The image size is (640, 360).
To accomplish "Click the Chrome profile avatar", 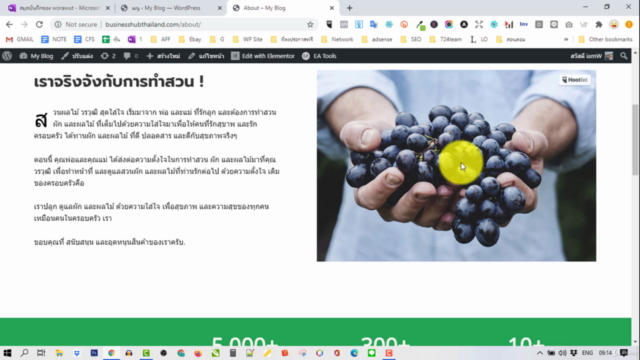I will point(614,24).
